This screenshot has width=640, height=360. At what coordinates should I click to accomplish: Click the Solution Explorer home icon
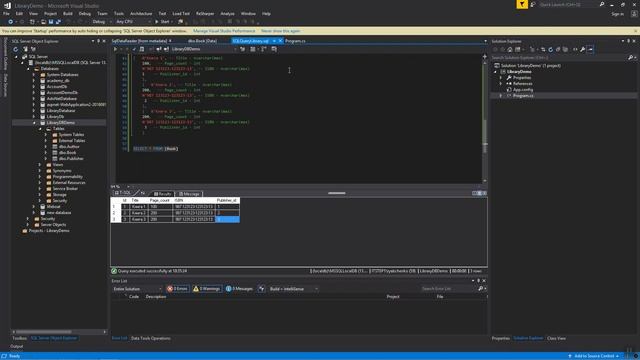coord(510,49)
